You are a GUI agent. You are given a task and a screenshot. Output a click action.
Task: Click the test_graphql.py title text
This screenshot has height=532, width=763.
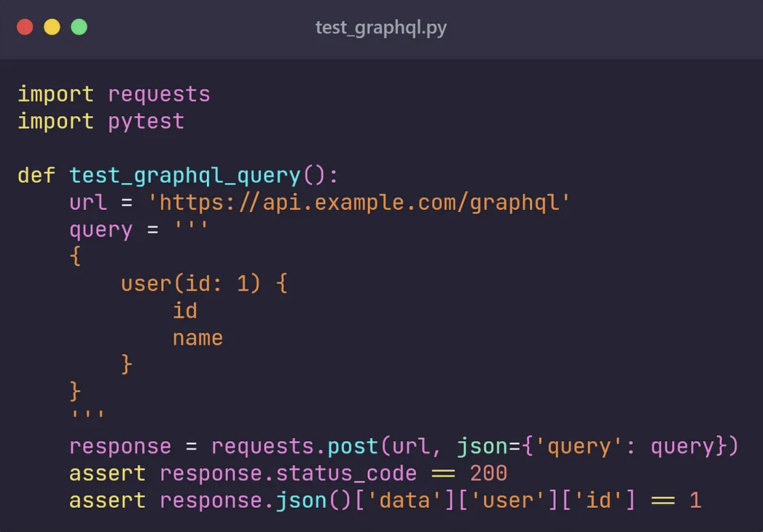pos(381,28)
